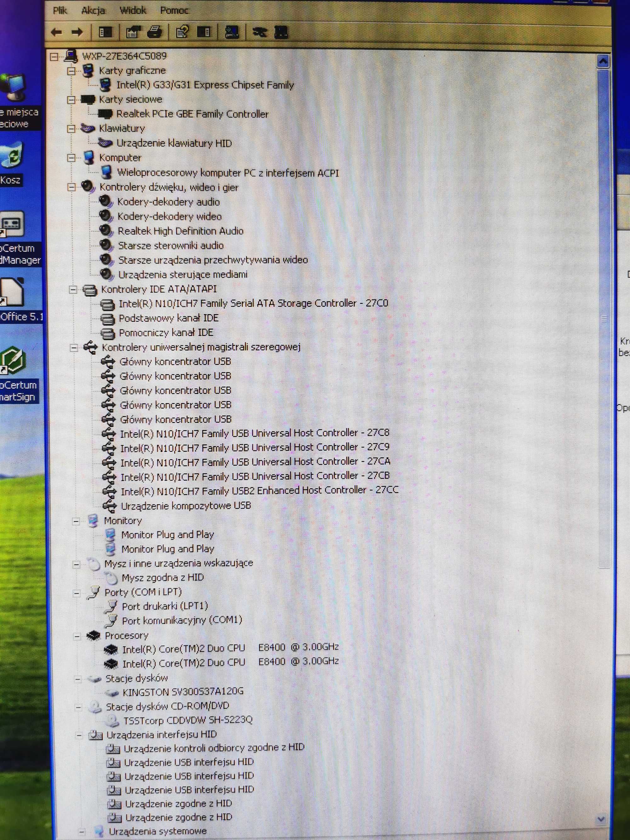Collapse the WXP-27E364C5089 root node
Viewport: 630px width, 840px height.
pyautogui.click(x=54, y=57)
